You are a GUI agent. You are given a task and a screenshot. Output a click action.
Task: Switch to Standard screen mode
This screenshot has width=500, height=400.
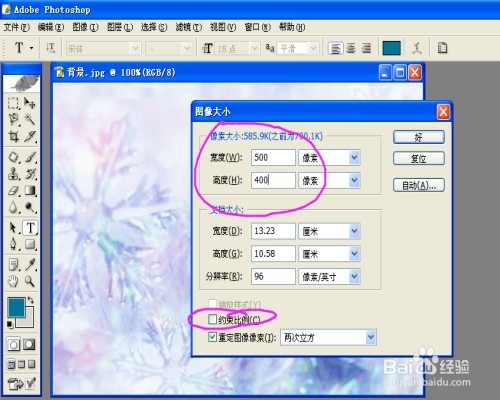pyautogui.click(x=11, y=364)
